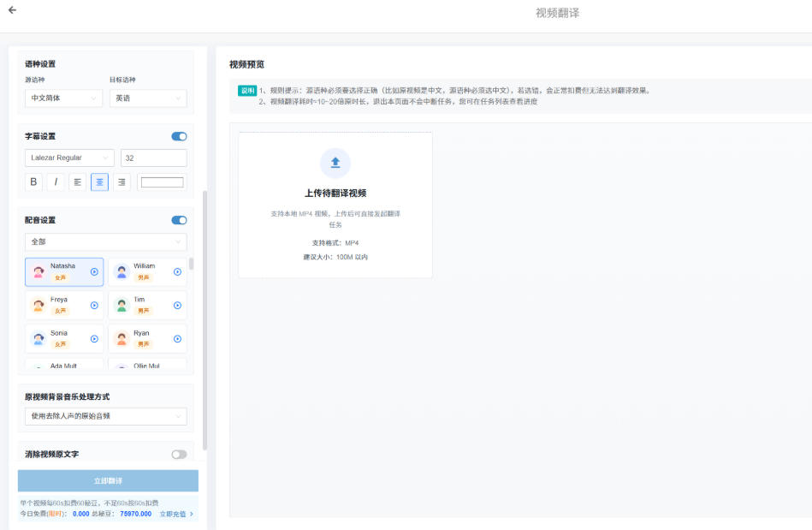Click the 视频预览 heading
Image resolution: width=812 pixels, height=530 pixels.
(x=246, y=64)
